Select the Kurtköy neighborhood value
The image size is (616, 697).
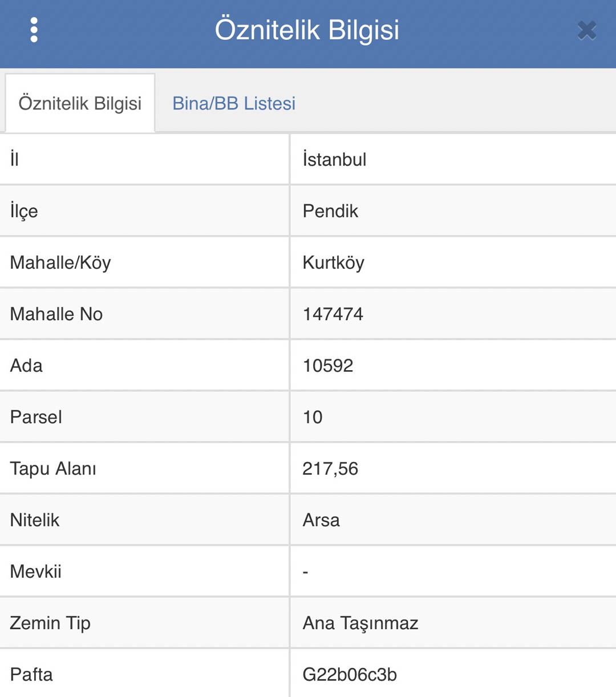tap(333, 262)
